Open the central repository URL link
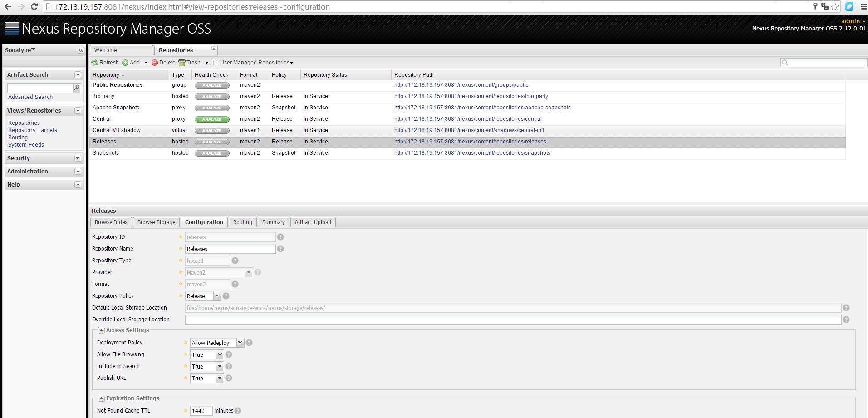The image size is (868, 418). click(x=468, y=119)
